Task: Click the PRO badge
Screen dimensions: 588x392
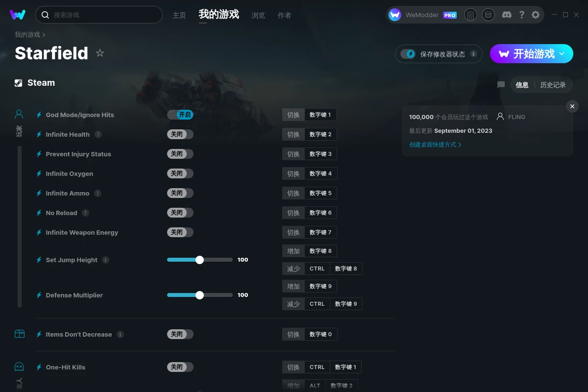Action: click(x=450, y=15)
